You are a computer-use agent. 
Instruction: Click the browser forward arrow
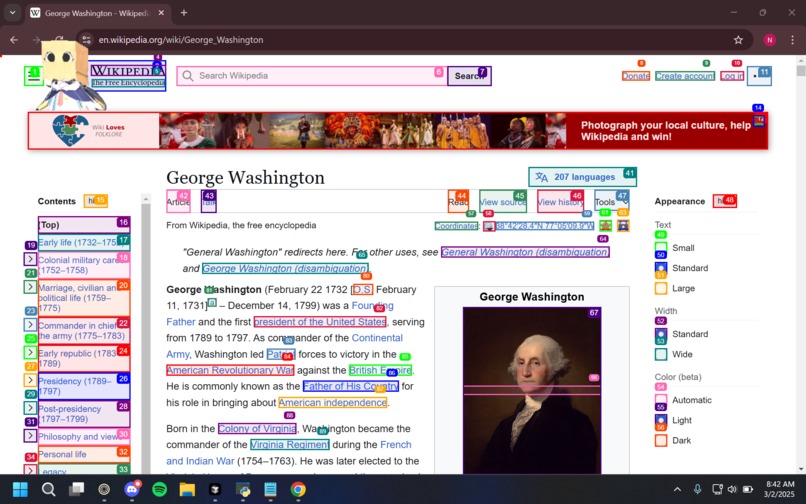[x=36, y=40]
